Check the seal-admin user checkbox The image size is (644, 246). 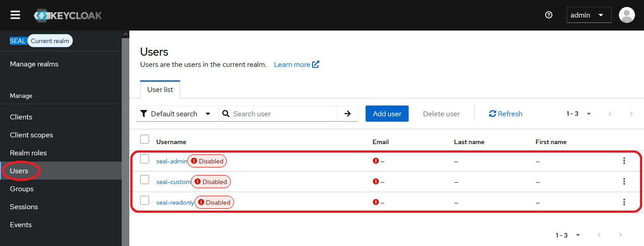(145, 159)
